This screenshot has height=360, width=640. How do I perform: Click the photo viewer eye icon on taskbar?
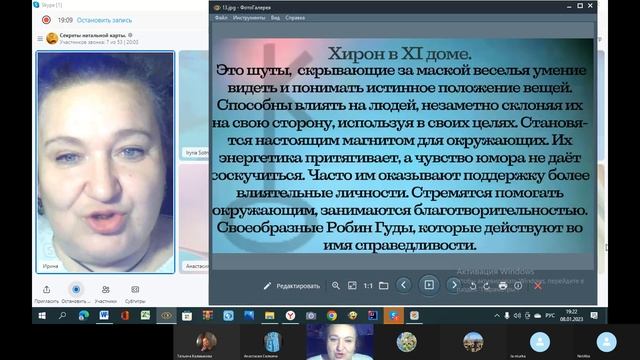click(x=166, y=316)
